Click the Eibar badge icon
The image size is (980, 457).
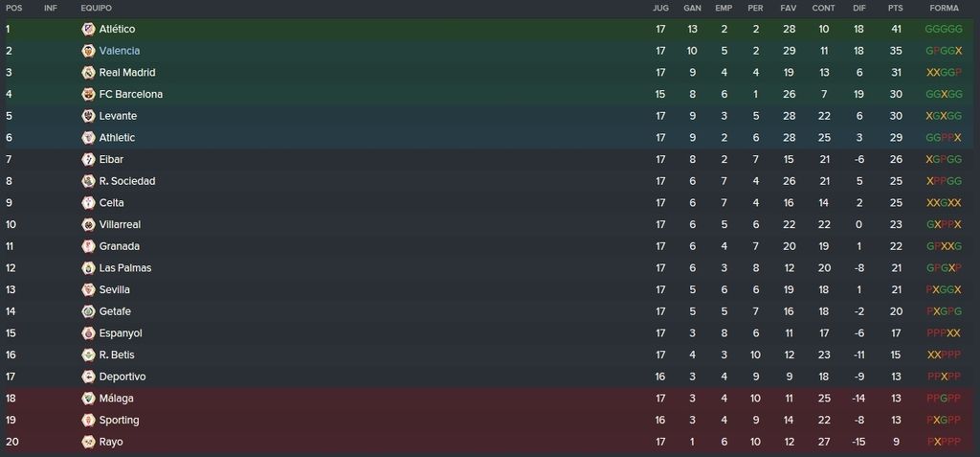click(88, 159)
